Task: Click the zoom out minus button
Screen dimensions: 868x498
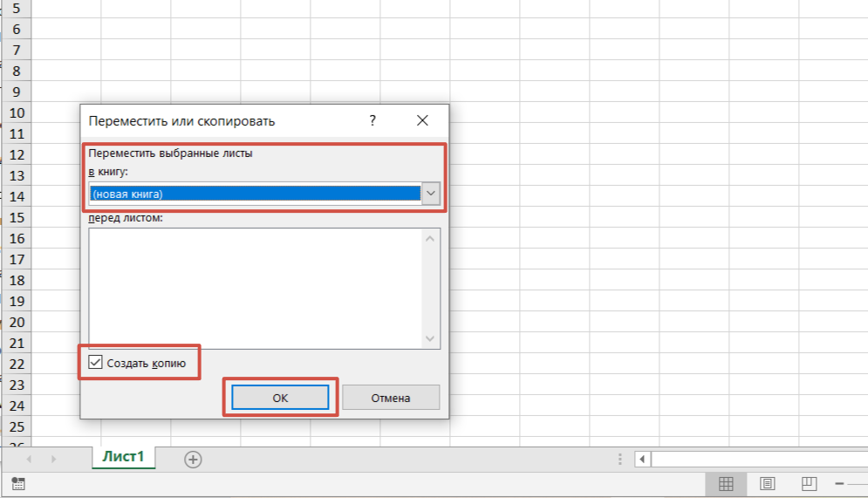Action: point(839,484)
